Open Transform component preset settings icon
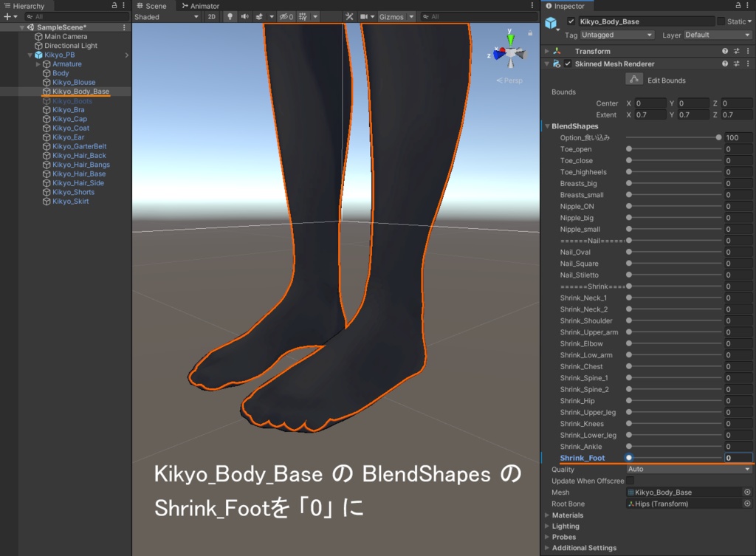756x556 pixels. point(737,51)
